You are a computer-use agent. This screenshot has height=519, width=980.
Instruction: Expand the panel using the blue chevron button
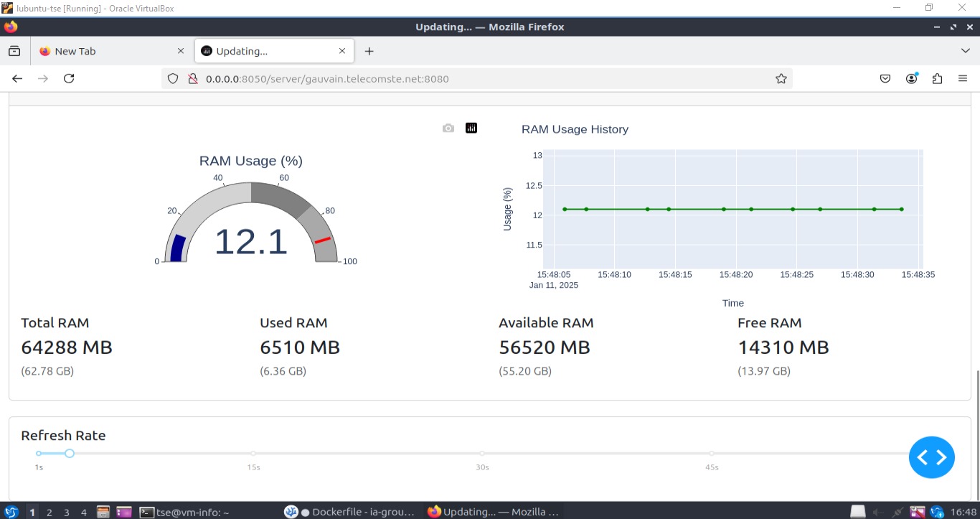coord(931,457)
